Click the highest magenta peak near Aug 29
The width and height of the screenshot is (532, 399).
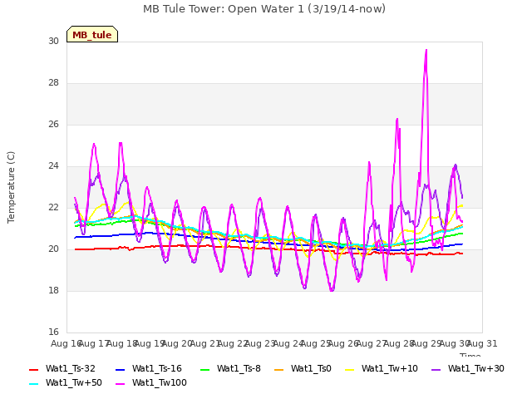pyautogui.click(x=426, y=50)
